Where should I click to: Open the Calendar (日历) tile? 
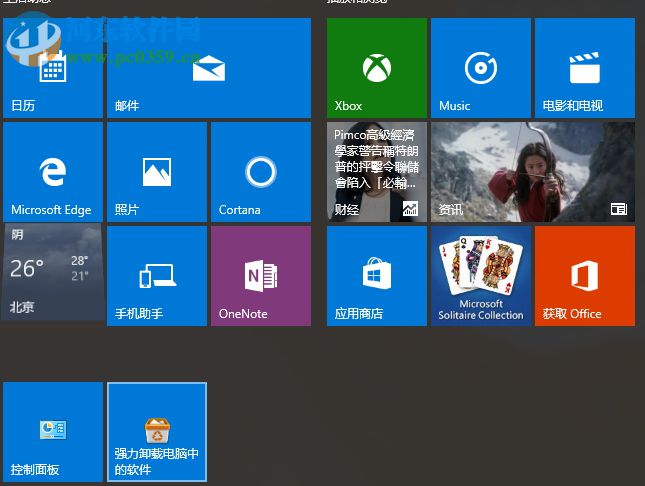53,70
